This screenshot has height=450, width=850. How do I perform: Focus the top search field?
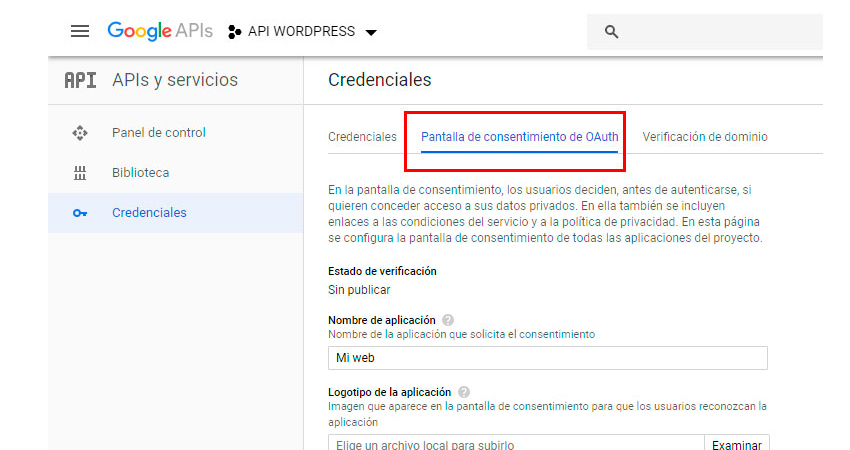click(x=705, y=32)
